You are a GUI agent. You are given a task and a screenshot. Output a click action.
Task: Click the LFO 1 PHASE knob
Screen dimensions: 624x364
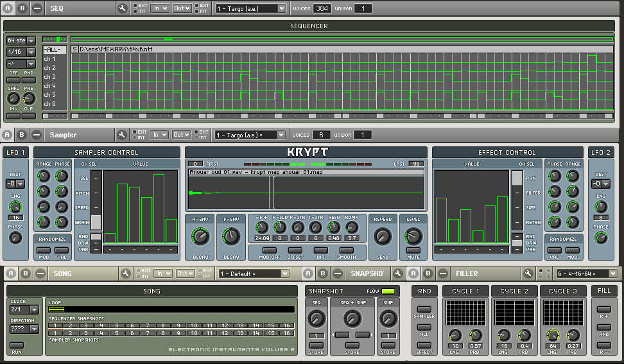pyautogui.click(x=15, y=238)
